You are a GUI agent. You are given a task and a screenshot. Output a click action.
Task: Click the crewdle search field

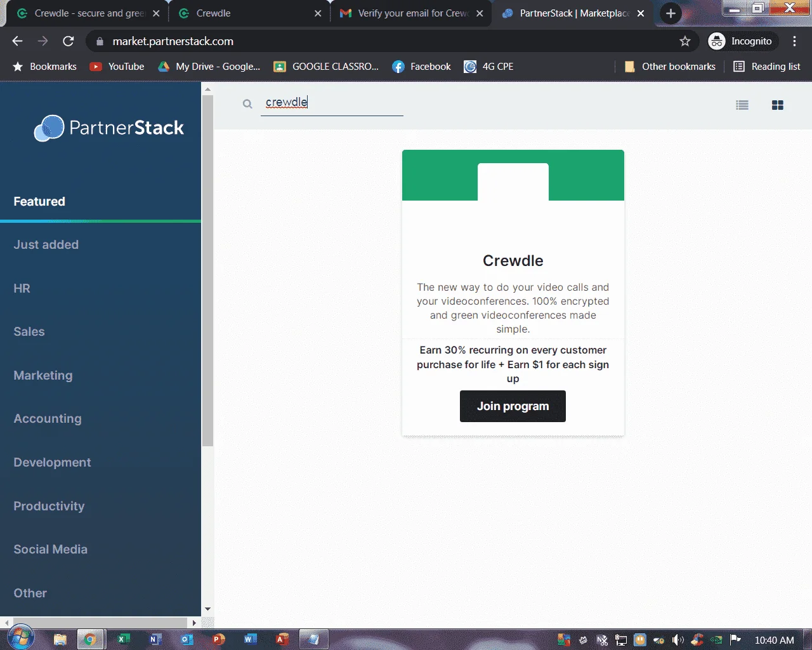(x=332, y=103)
